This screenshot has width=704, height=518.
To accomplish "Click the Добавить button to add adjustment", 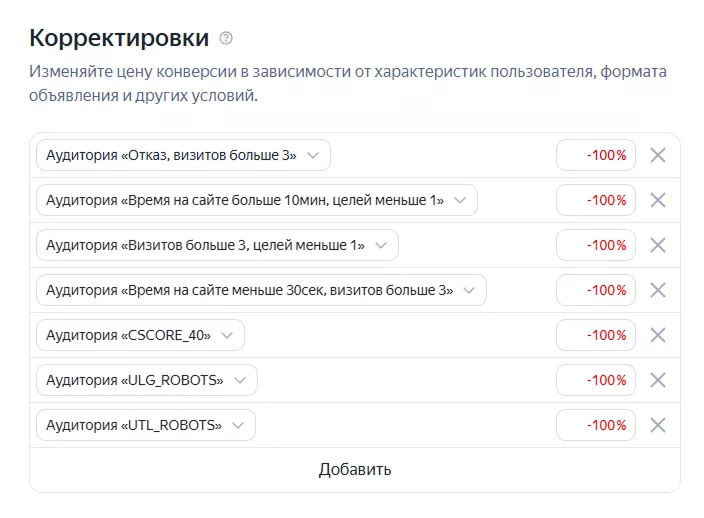I will click(x=355, y=470).
